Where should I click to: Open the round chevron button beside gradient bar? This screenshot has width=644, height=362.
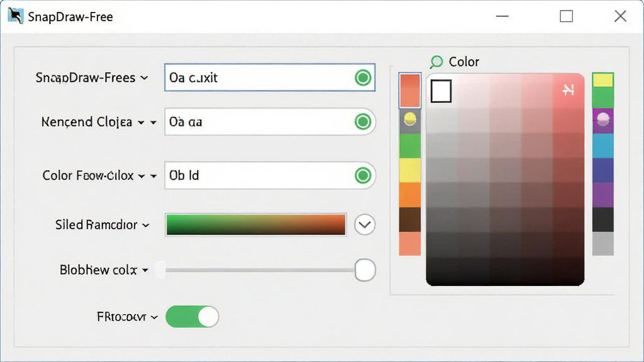click(x=365, y=225)
